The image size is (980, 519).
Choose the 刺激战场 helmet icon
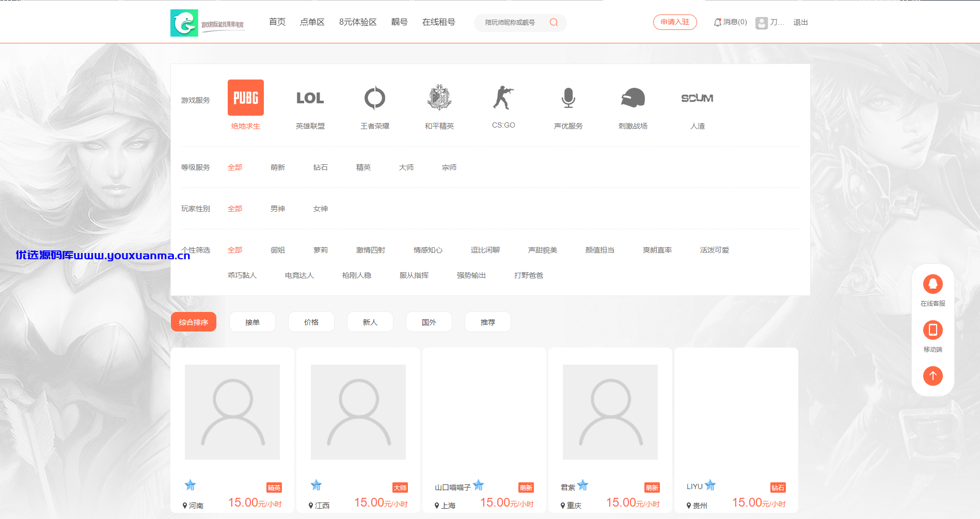tap(633, 98)
